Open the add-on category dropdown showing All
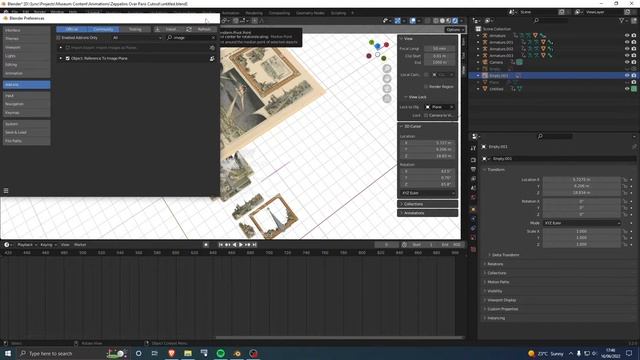 pos(137,38)
